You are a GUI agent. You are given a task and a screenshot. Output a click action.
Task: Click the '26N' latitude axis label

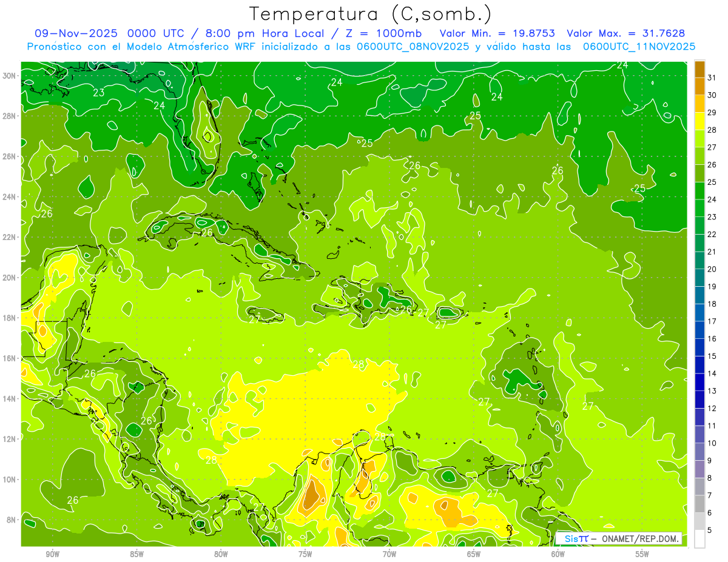[x=10, y=156]
